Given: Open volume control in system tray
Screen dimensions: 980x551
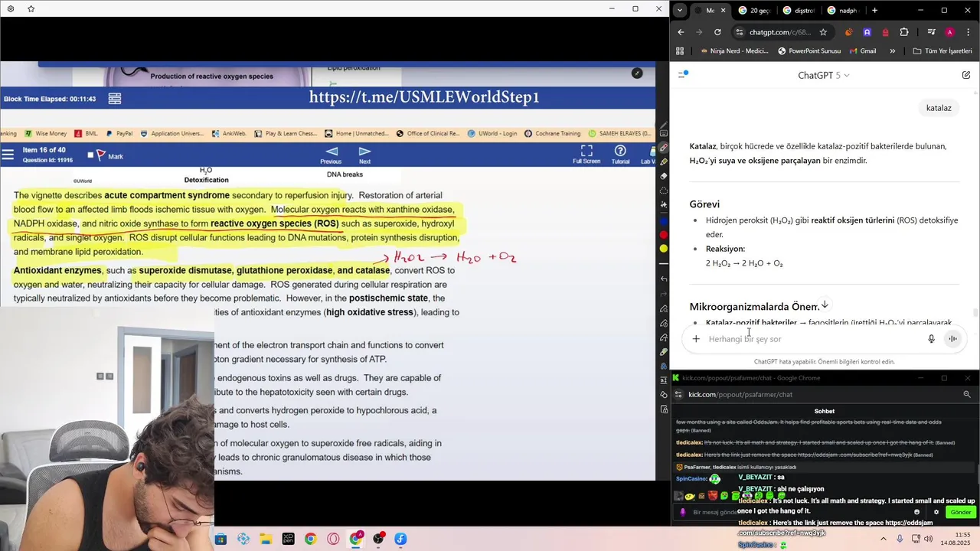Looking at the screenshot, I should coord(929,539).
